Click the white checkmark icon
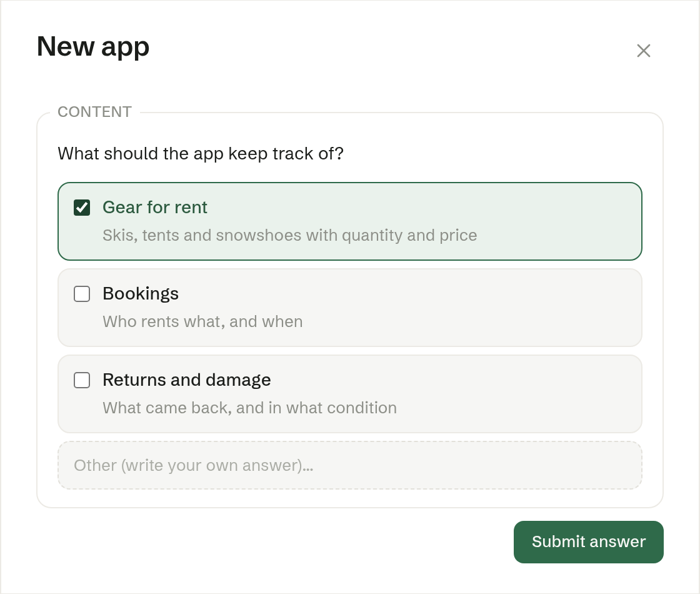This screenshot has width=700, height=594. tap(82, 208)
